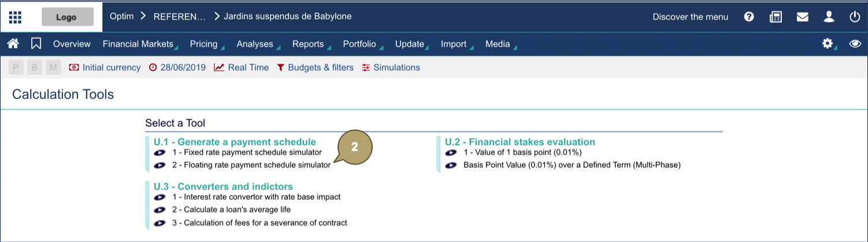Viewport: 868px width, 242px height.
Task: Expand the Reports menu
Action: click(308, 43)
